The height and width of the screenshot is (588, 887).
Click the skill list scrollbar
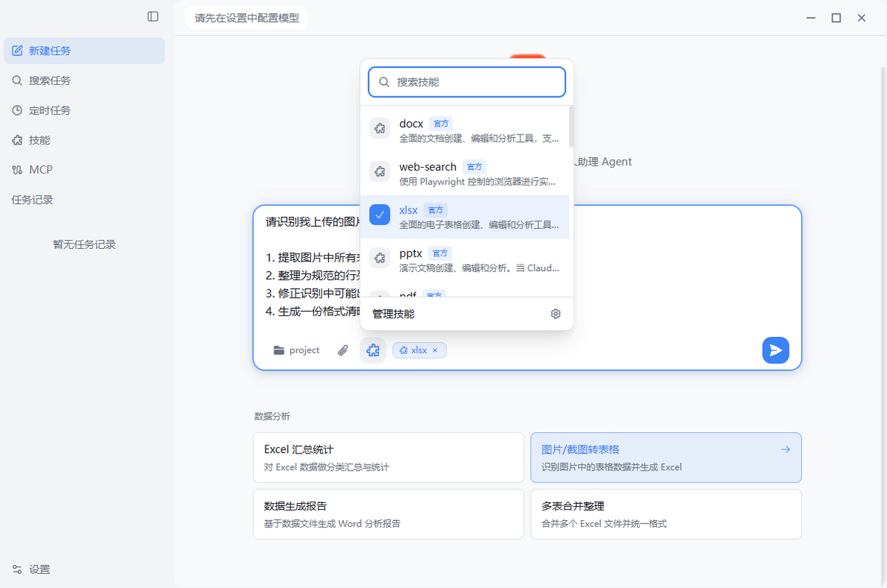pos(571,127)
